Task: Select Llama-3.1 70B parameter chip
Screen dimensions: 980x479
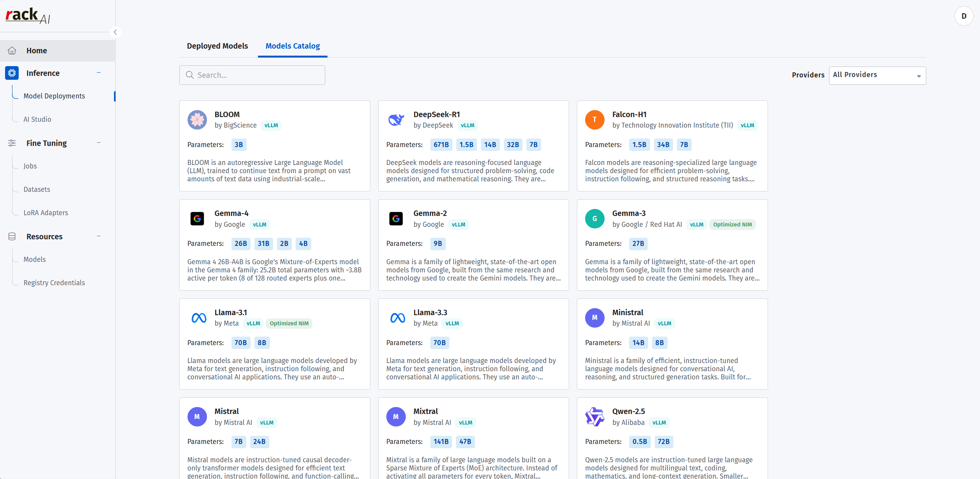Action: click(x=241, y=343)
